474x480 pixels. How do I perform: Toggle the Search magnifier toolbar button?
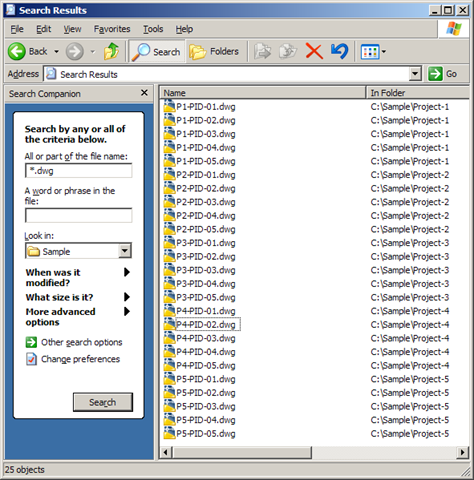pyautogui.click(x=157, y=52)
